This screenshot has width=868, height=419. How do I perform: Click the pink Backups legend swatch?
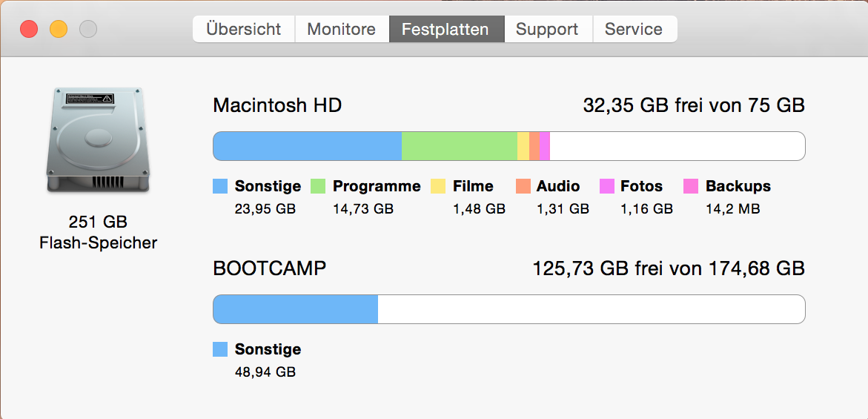(691, 186)
